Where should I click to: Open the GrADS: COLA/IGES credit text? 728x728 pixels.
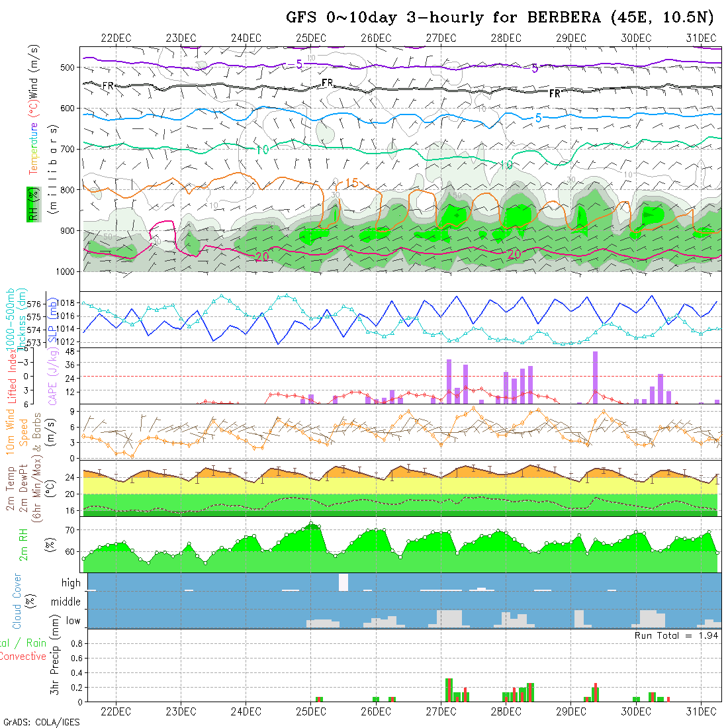41,722
